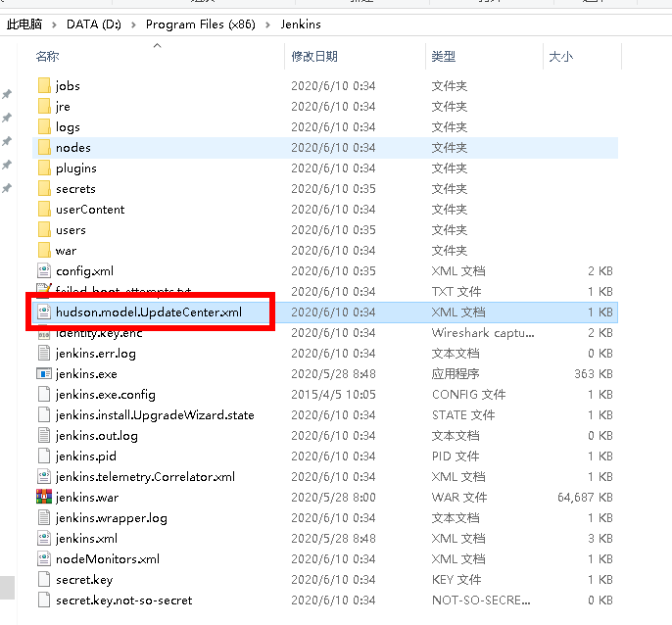Click the PID 文件 type cell
Screen dimensions: 672x625
pos(456,457)
